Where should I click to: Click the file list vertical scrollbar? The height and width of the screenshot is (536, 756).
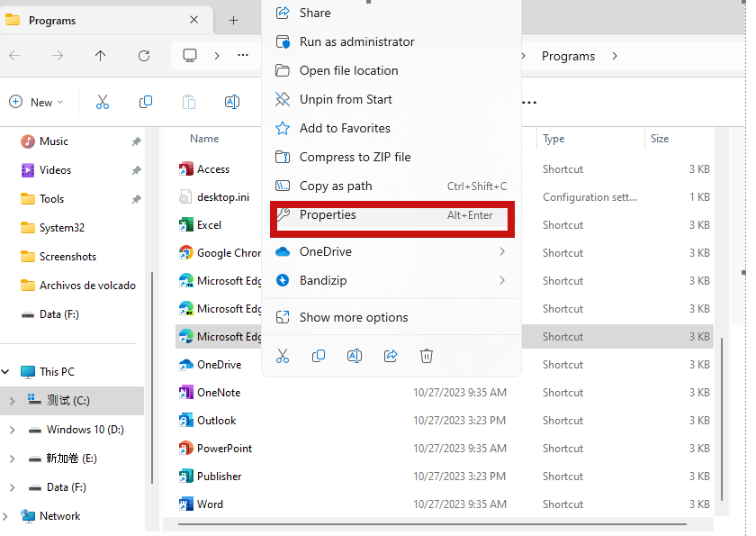click(x=722, y=419)
